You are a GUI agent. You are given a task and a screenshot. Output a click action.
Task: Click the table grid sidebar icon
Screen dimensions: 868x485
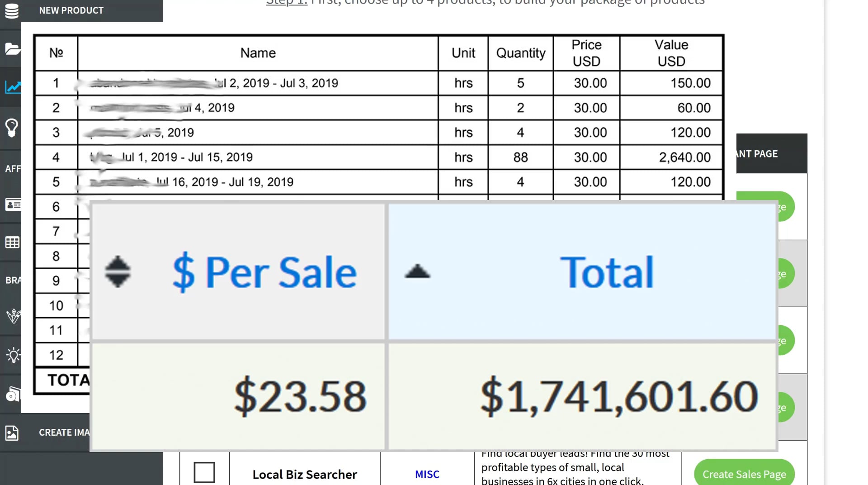(x=12, y=242)
